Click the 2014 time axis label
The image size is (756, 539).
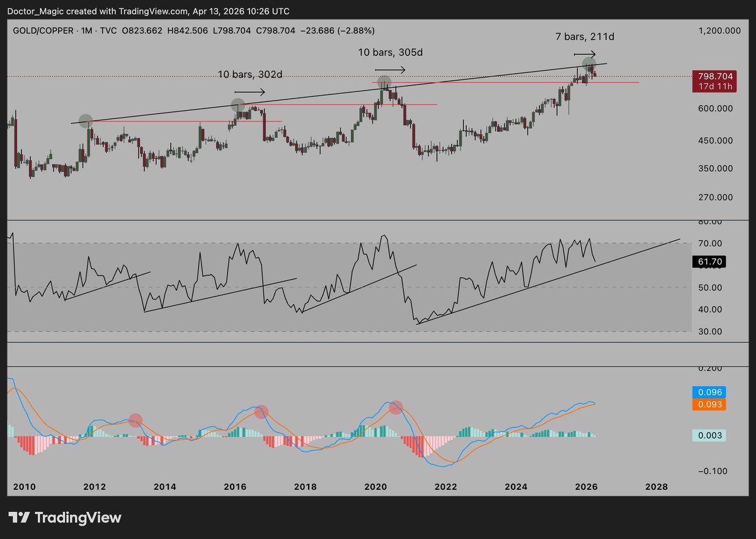pyautogui.click(x=164, y=487)
